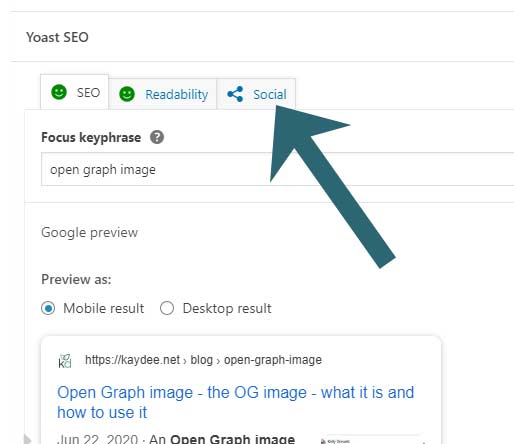Select the Mobile result radio button
The width and height of the screenshot is (514, 444).
pos(48,308)
